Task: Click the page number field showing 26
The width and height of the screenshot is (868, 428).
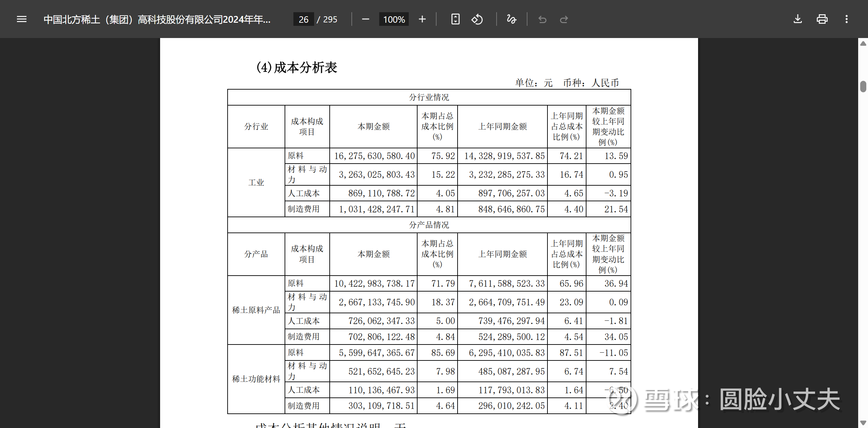Action: click(303, 19)
